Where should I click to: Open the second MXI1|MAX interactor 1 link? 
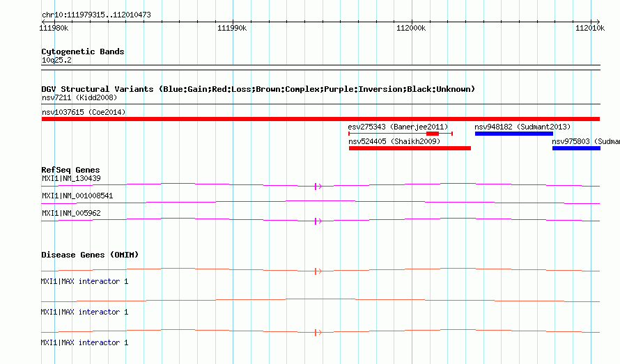84,312
